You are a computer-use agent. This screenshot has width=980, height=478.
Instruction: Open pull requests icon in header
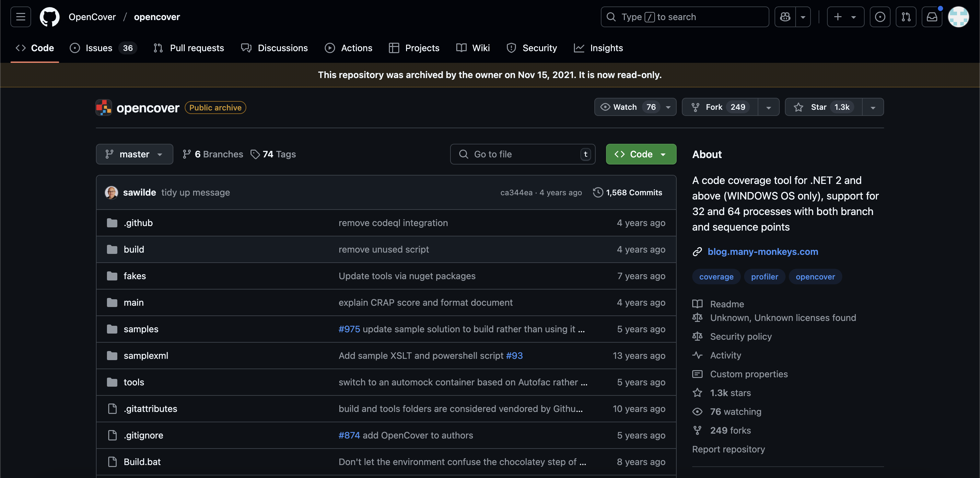click(906, 17)
